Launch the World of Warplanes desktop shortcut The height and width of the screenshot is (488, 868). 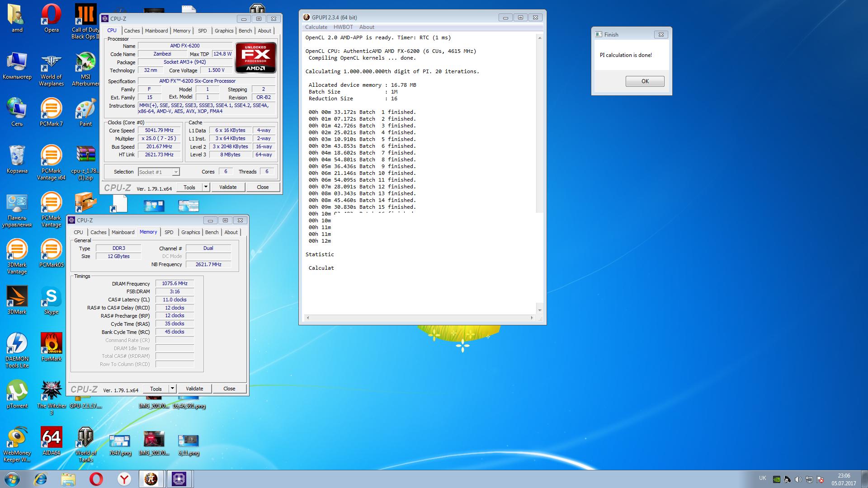pos(51,69)
